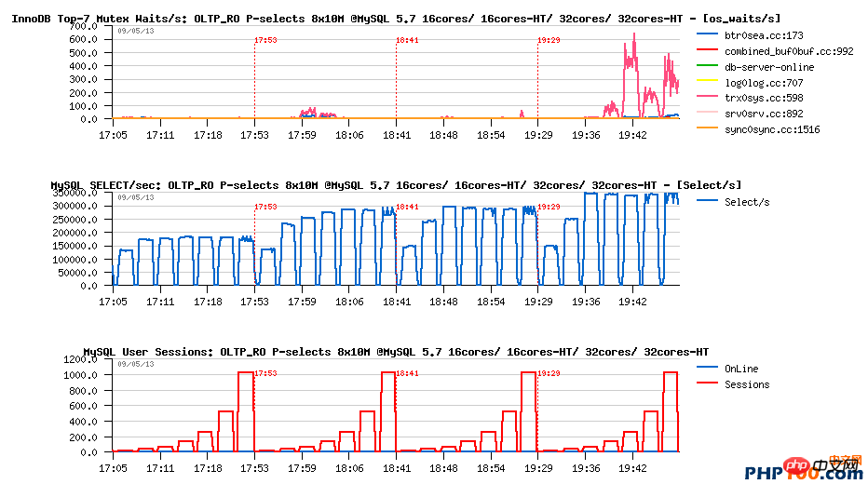This screenshot has width=868, height=484.
Task: Click the red 17:53 marker in Mutex Waits chart
Action: [265, 40]
